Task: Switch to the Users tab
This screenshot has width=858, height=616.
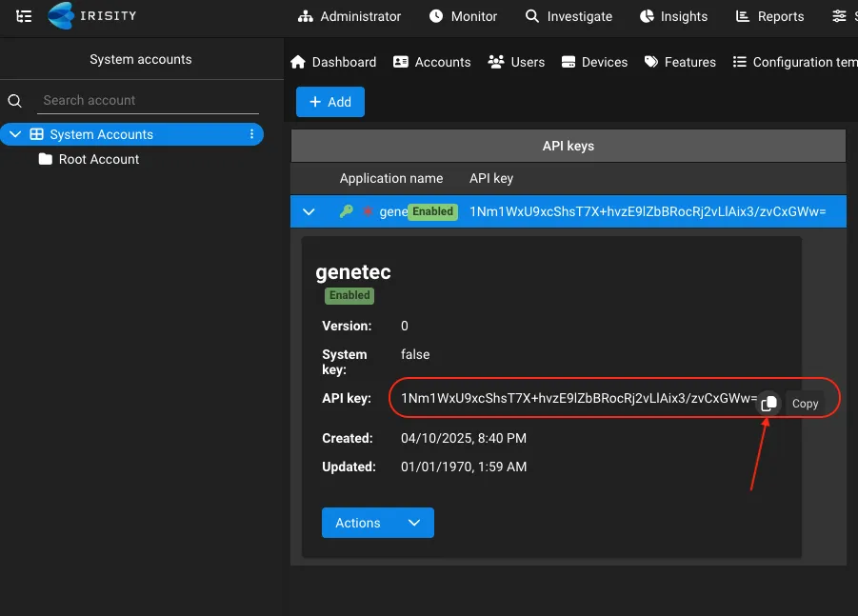Action: 516,63
